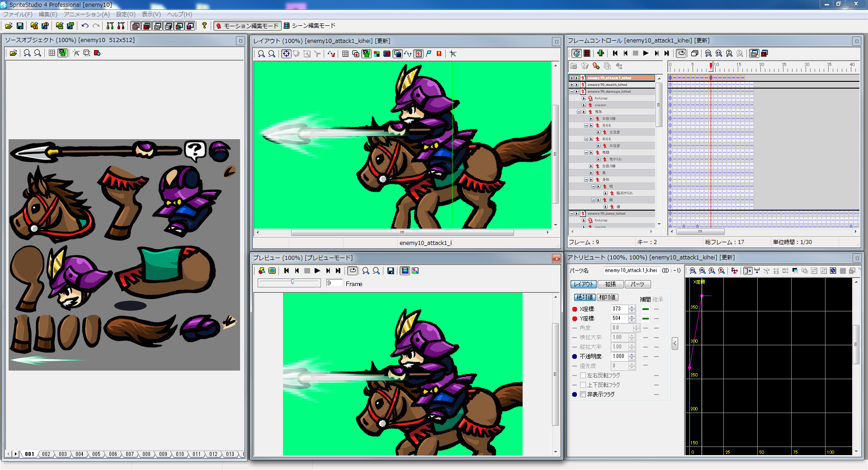Zoom the attribute curve graph with first magnifier

tap(693, 271)
